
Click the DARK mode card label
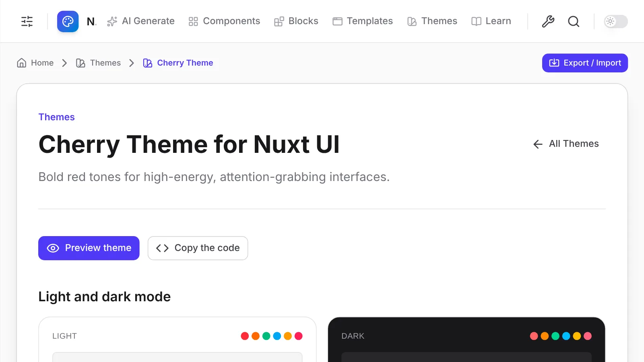[353, 336]
